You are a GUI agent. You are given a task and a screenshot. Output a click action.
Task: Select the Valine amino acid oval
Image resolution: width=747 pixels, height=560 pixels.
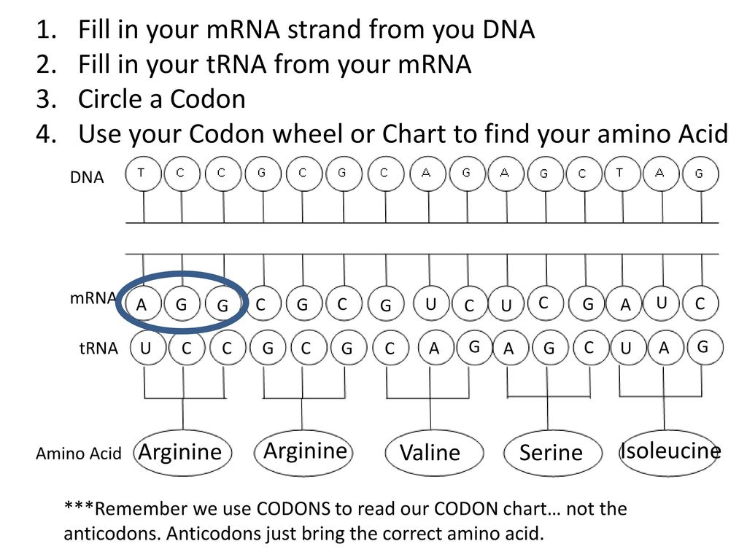coord(434,453)
